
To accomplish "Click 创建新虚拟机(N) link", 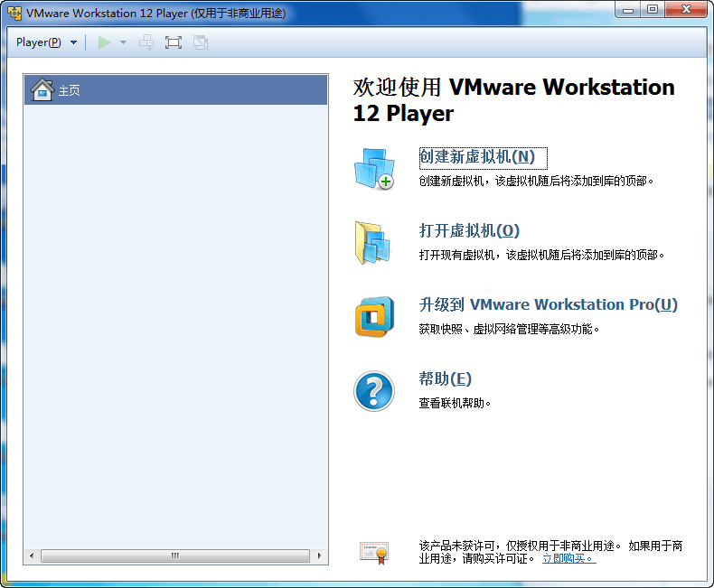I will click(x=477, y=156).
